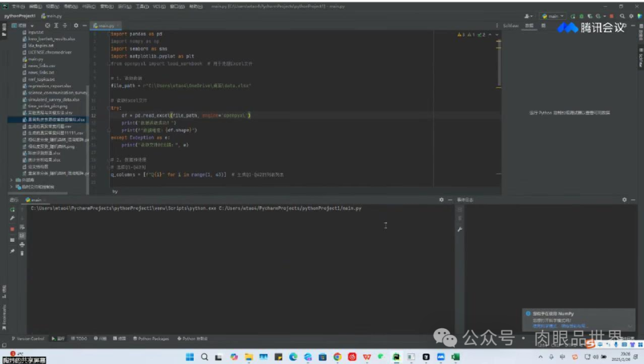Stop the running process in Run panel
This screenshot has height=364, width=644.
tap(12, 229)
